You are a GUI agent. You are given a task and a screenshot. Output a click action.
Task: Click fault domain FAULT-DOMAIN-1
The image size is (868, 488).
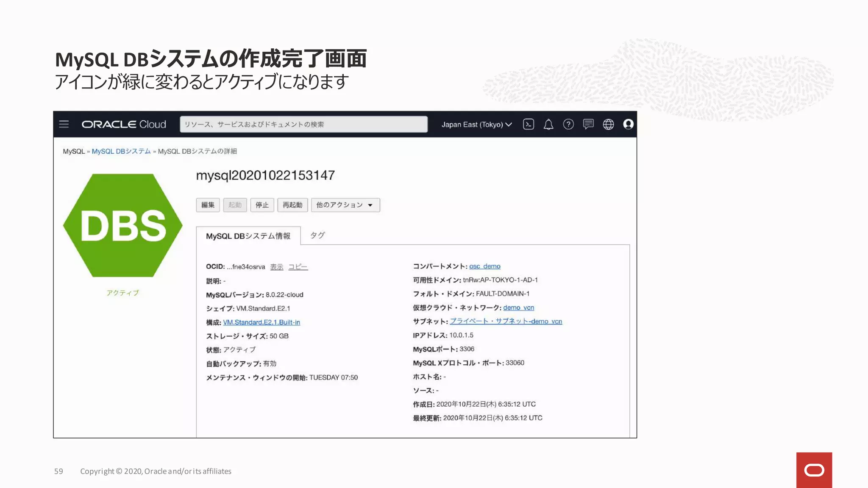503,294
